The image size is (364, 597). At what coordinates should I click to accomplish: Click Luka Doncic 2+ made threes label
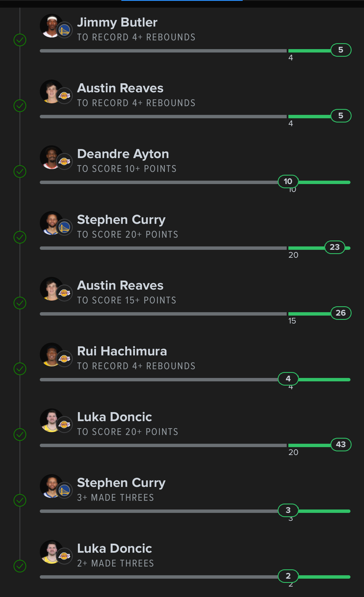click(116, 563)
